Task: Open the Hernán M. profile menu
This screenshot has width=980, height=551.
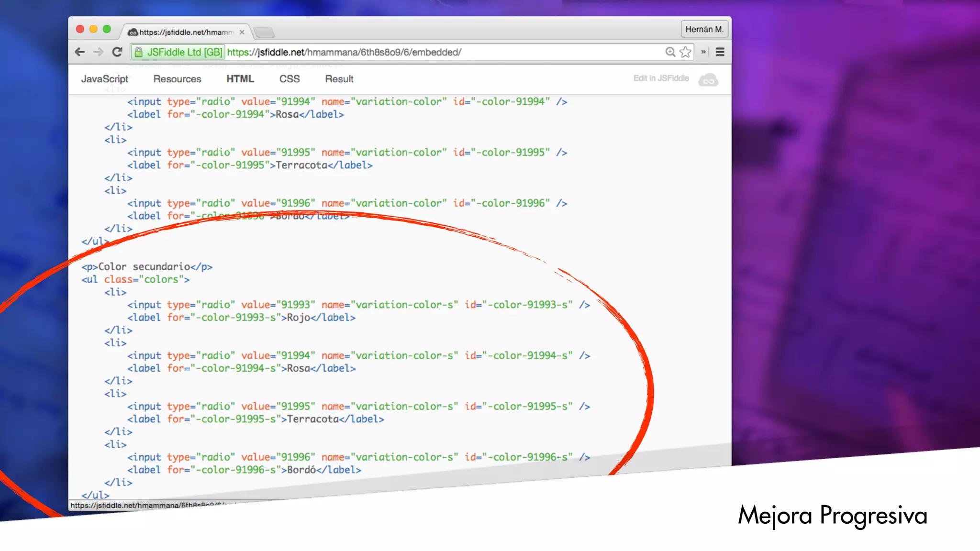Action: point(704,29)
